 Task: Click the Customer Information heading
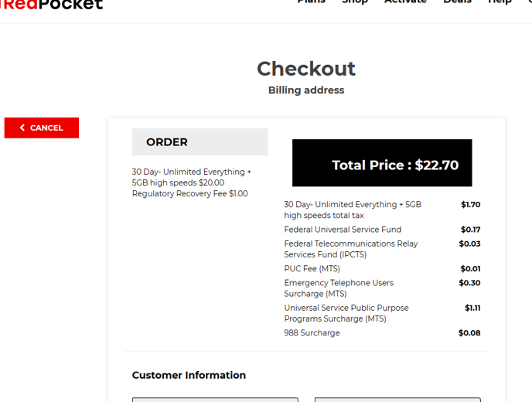[x=189, y=375]
